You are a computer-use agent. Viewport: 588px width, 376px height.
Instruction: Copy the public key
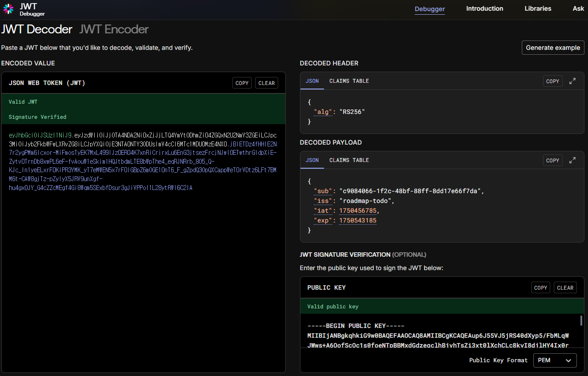click(540, 287)
